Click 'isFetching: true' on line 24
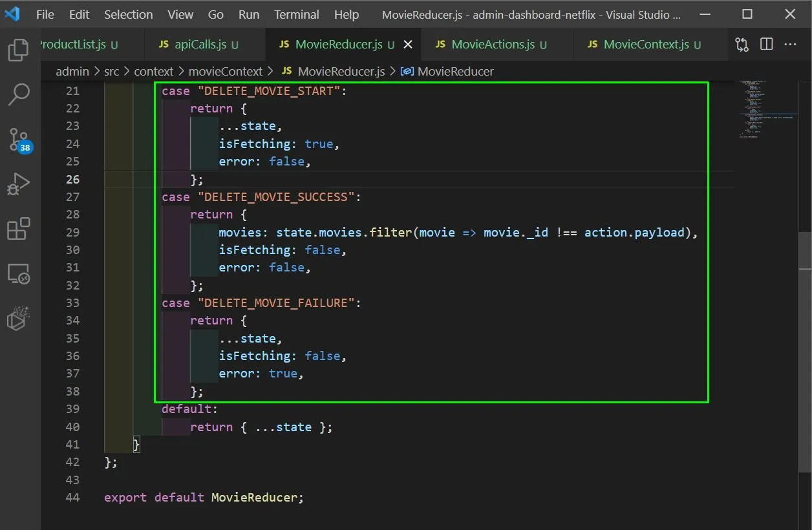812x530 pixels. 276,144
